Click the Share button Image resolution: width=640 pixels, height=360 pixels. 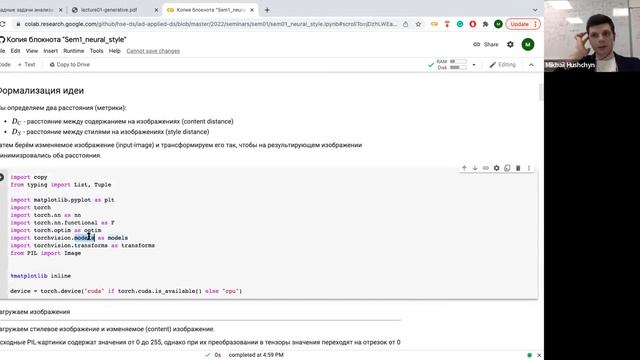(x=486, y=44)
